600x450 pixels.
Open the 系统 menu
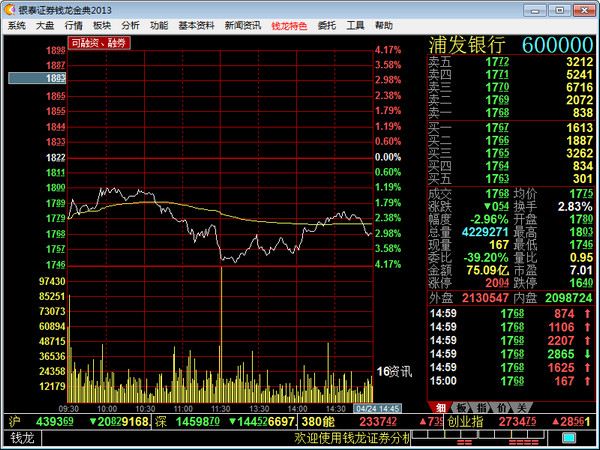coord(16,26)
